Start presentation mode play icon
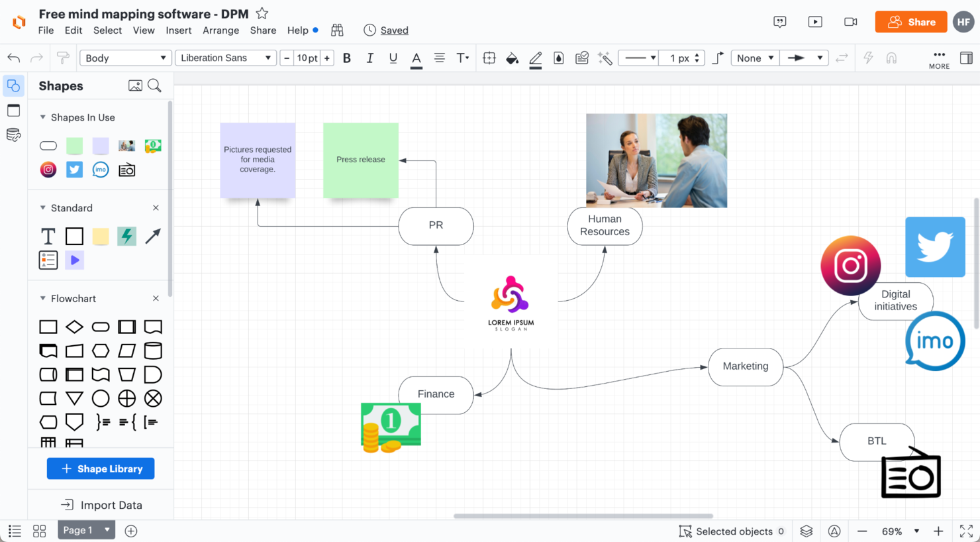The image size is (980, 542). coord(815,22)
